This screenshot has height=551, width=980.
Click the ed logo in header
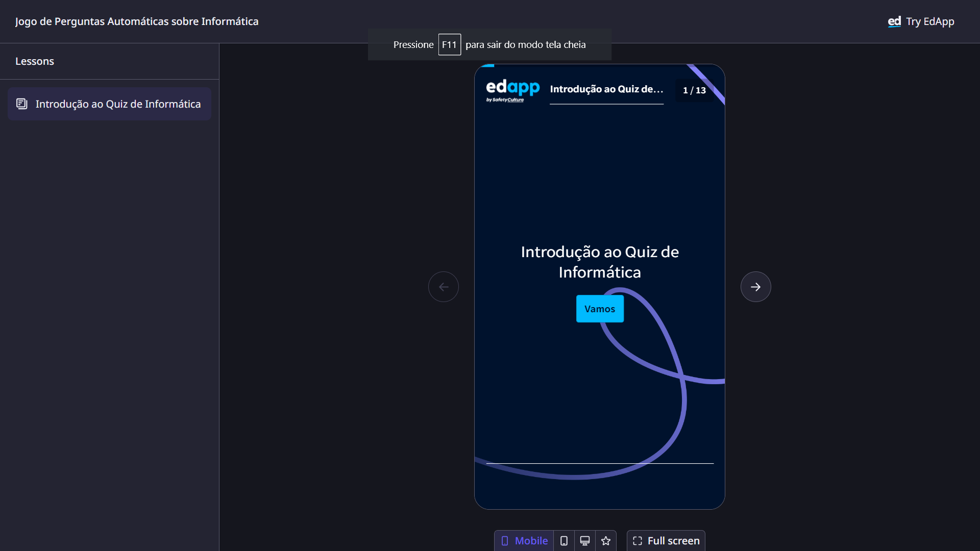tap(894, 21)
